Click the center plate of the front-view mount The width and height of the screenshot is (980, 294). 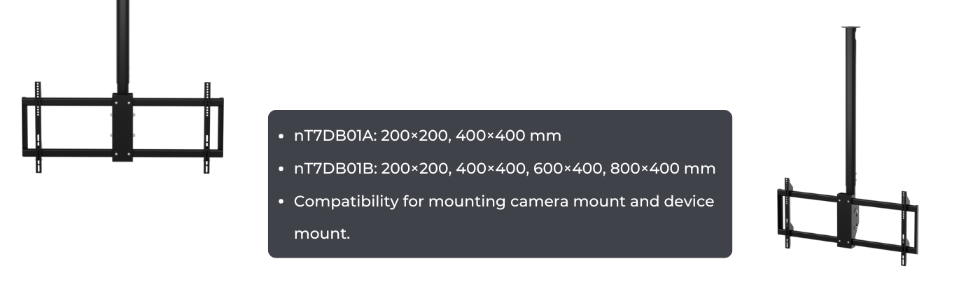coord(122,127)
